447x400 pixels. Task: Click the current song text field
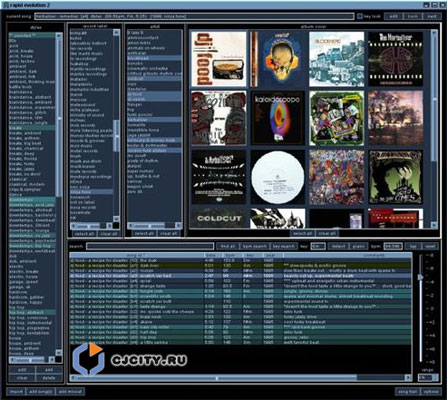tap(194, 16)
